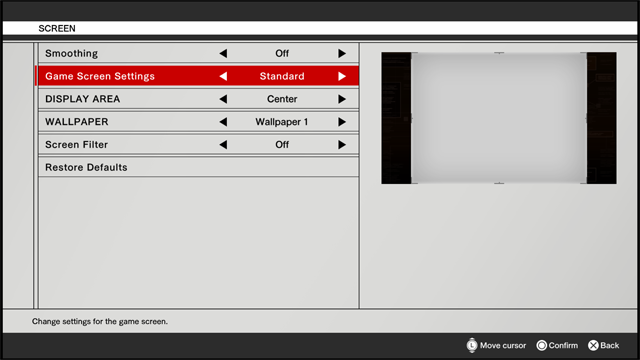Click the Smoothing value Off

point(282,53)
